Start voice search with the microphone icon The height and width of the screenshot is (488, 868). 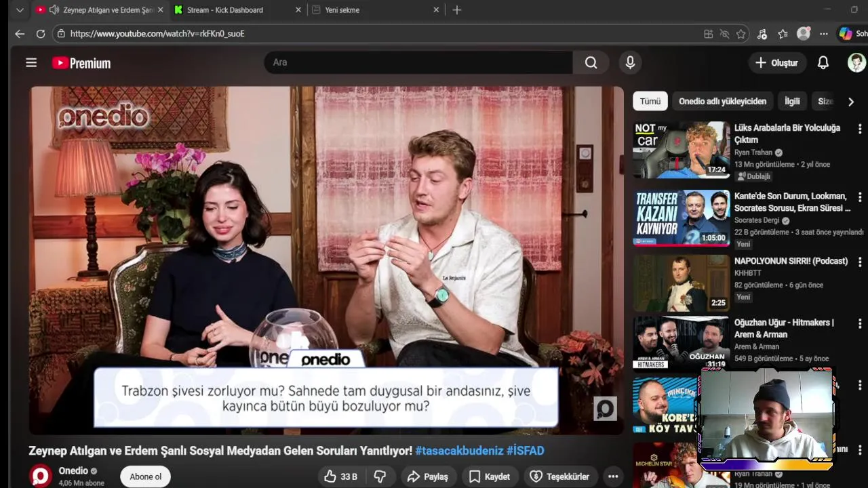[630, 62]
